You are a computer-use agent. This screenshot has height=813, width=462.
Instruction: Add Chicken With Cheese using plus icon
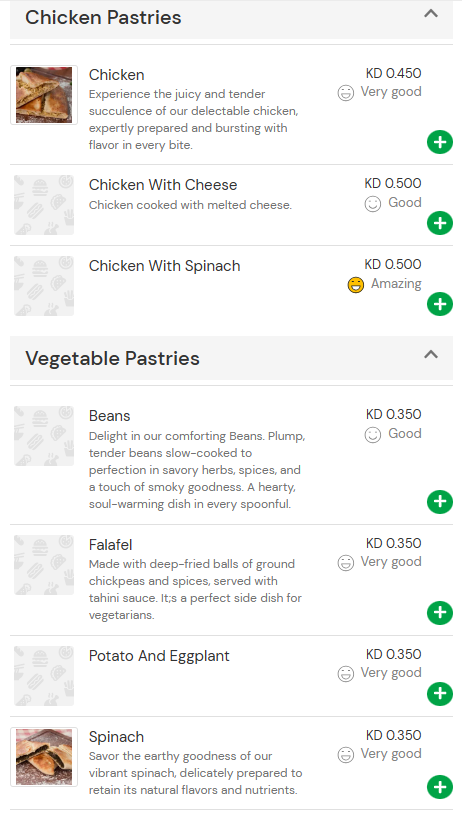pyautogui.click(x=440, y=223)
